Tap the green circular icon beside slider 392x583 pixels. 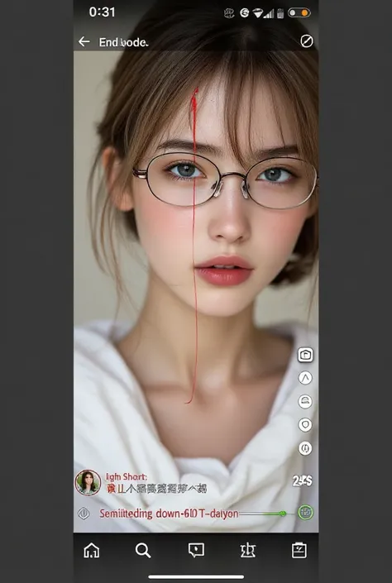[x=306, y=513]
